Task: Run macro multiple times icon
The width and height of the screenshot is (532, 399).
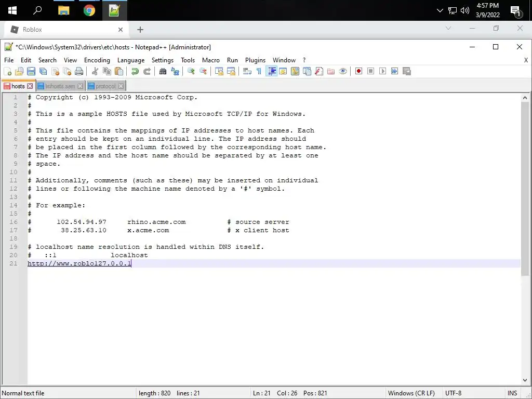Action: [394, 71]
